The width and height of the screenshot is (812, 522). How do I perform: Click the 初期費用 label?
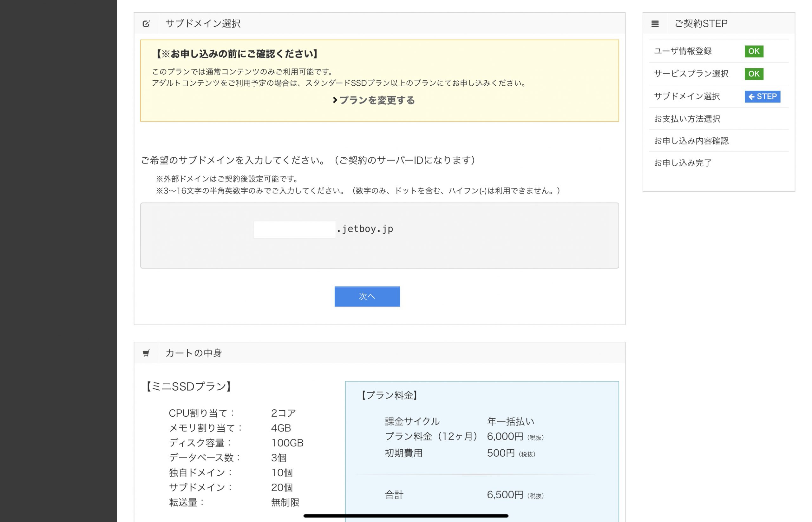click(403, 453)
